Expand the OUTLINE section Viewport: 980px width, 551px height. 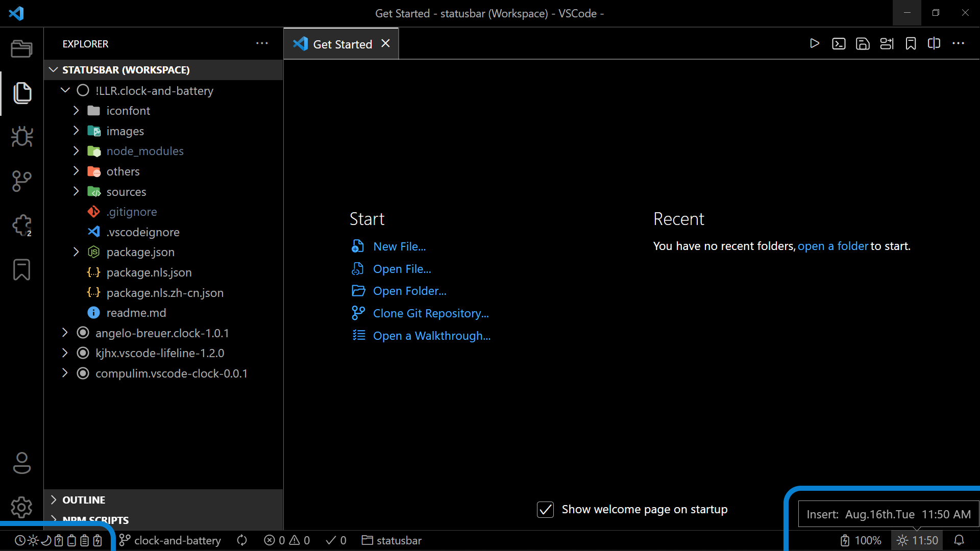click(84, 500)
